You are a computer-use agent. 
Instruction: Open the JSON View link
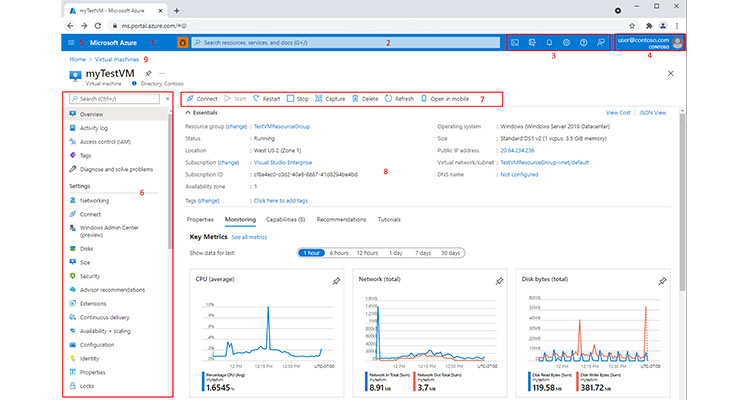(x=653, y=113)
